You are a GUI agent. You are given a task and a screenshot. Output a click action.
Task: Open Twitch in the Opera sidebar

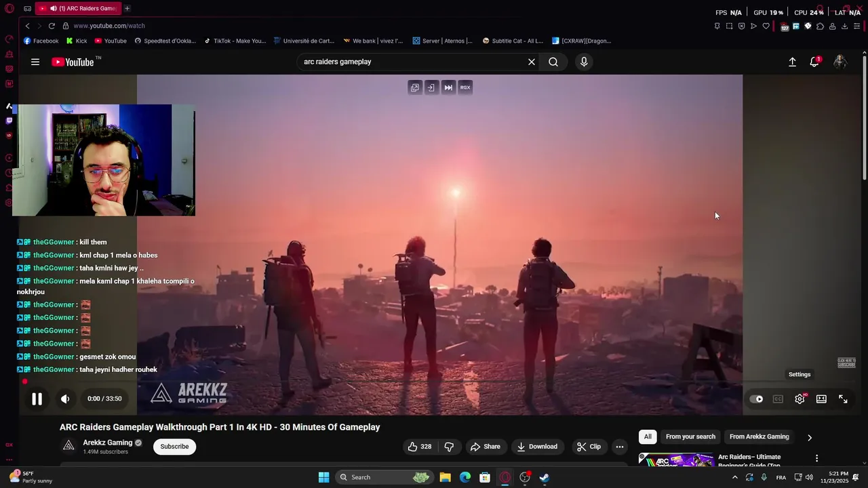[x=9, y=121]
